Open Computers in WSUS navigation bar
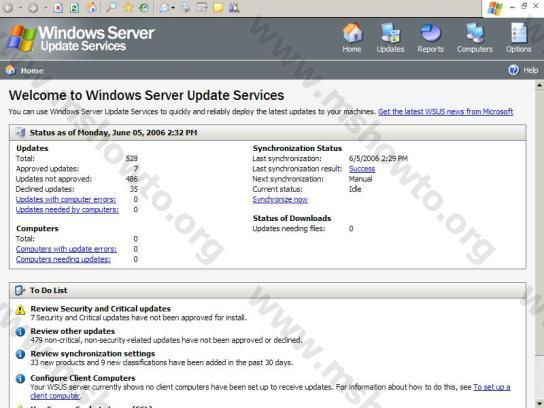Screen dimensions: 544x408 point(475,38)
